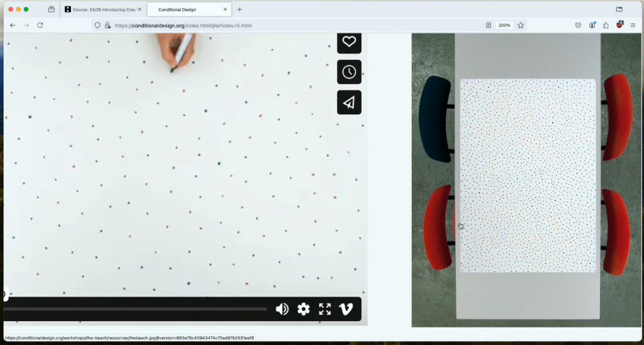The image size is (644, 345).
Task: Open the video settings gear
Action: pos(304,309)
